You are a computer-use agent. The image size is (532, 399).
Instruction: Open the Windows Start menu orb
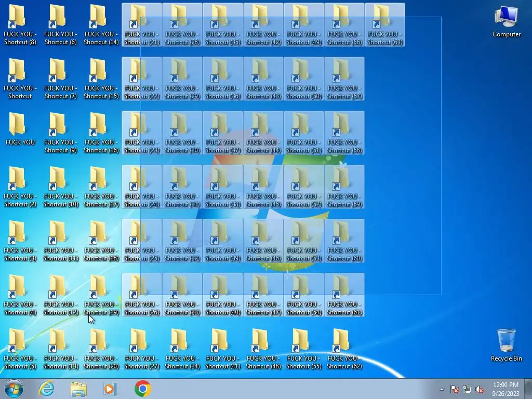point(14,389)
